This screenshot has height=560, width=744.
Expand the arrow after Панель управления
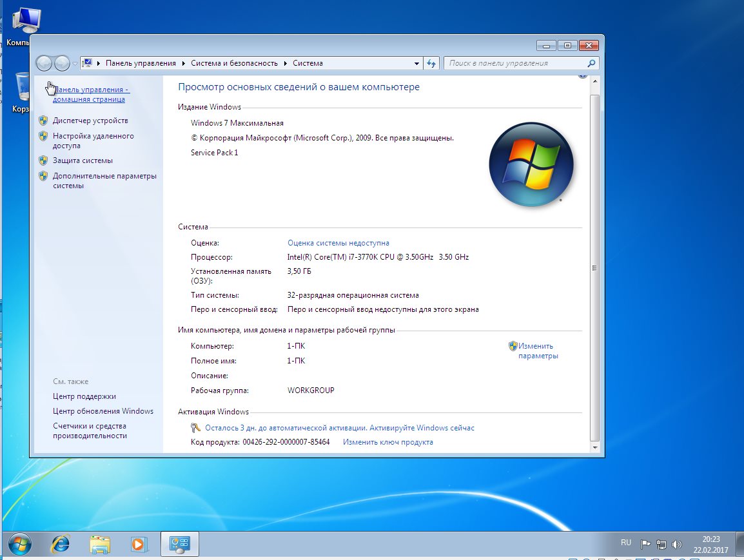click(184, 63)
